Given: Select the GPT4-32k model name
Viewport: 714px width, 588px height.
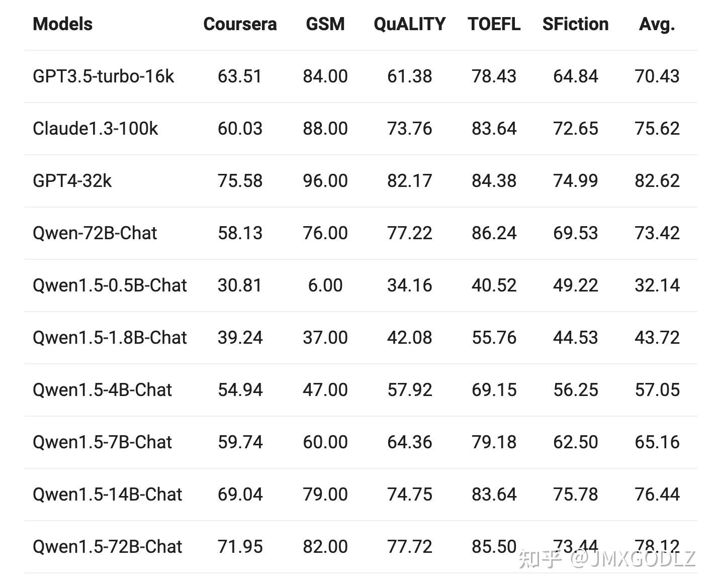Looking at the screenshot, I should coord(72,181).
